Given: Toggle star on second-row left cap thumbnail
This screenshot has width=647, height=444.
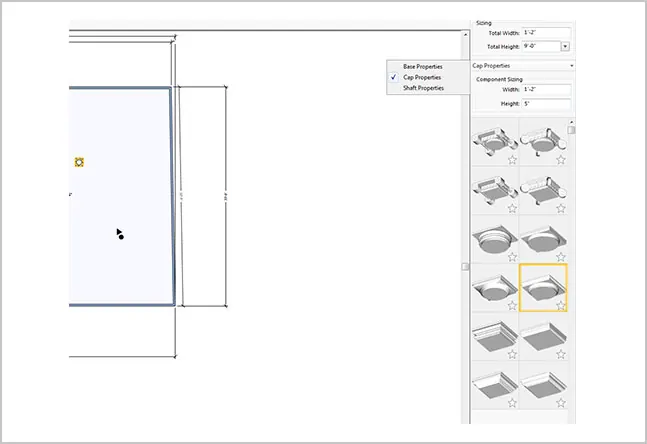Looking at the screenshot, I should click(512, 208).
